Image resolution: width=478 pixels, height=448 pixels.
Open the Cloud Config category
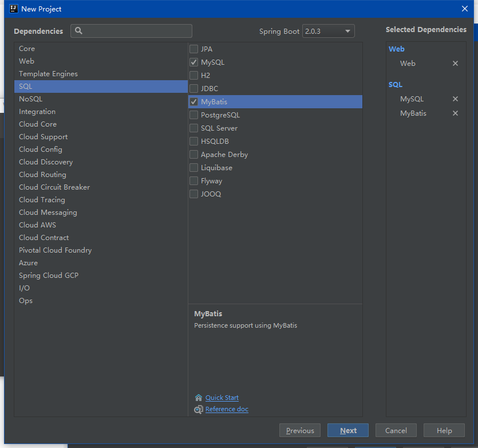(101, 149)
